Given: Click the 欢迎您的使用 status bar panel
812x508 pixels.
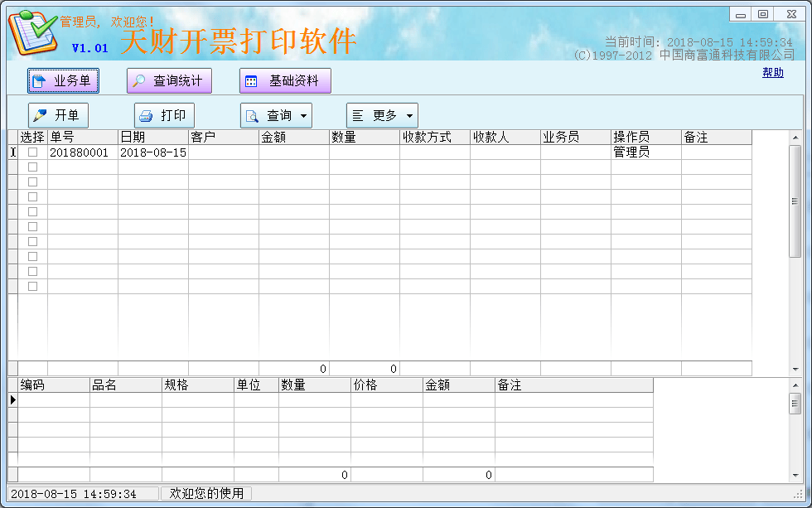Looking at the screenshot, I should pyautogui.click(x=206, y=494).
